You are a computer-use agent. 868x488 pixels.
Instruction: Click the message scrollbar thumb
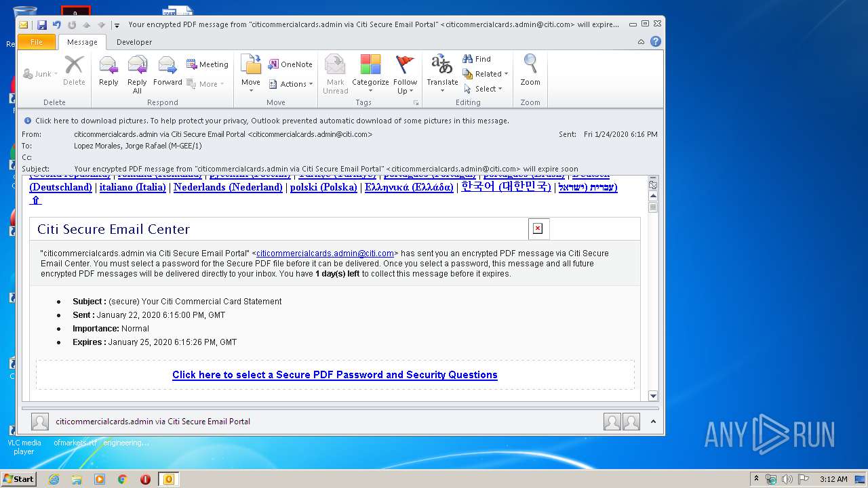(x=653, y=207)
